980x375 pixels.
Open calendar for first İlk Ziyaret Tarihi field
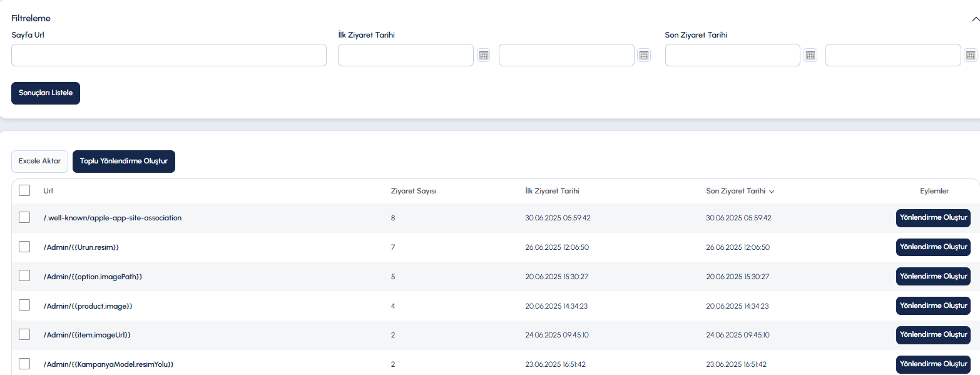[483, 55]
